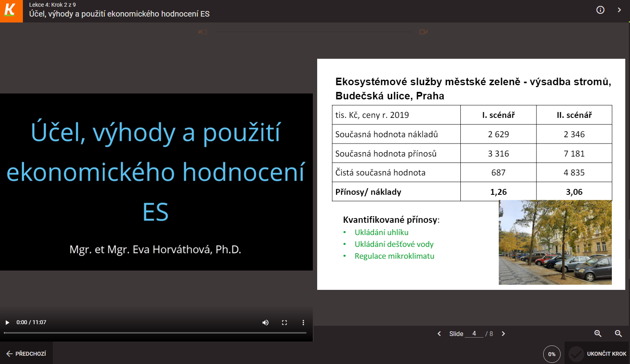Play the lecture video

pos(7,323)
